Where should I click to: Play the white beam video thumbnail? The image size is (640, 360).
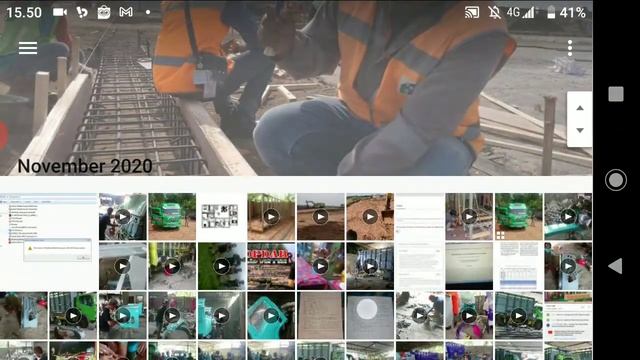pyautogui.click(x=122, y=266)
